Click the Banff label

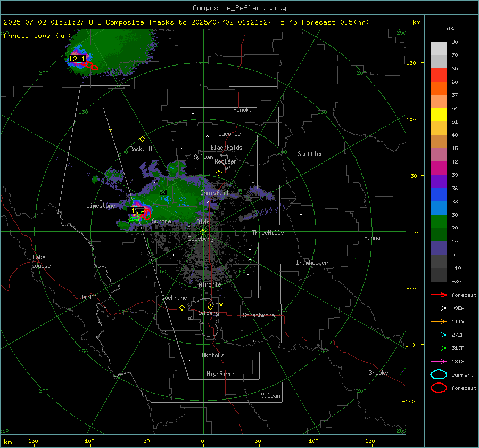coord(88,297)
